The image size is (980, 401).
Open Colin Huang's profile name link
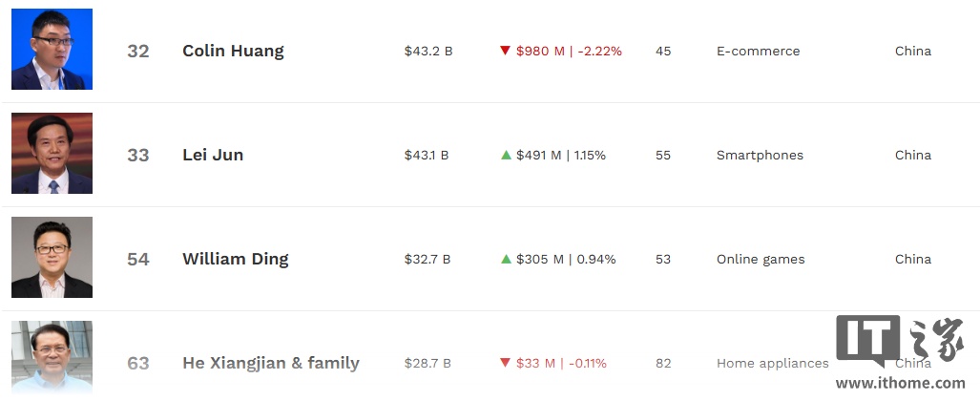click(x=233, y=52)
